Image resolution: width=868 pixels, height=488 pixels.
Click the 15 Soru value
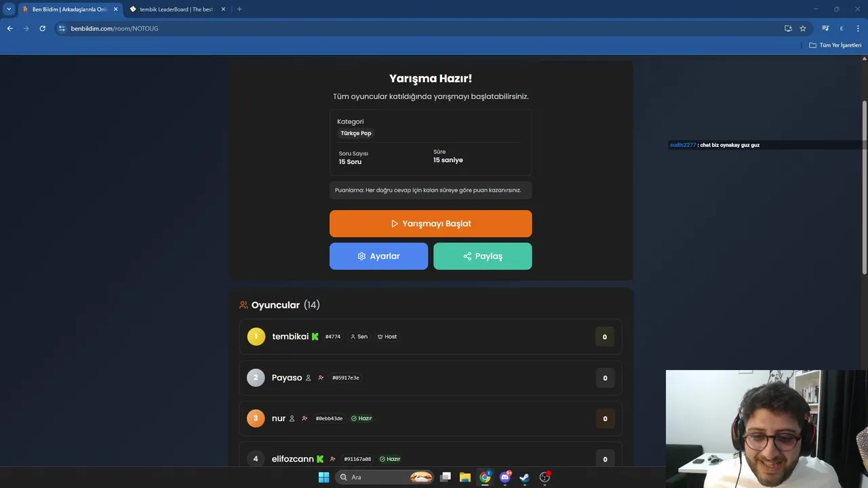350,162
